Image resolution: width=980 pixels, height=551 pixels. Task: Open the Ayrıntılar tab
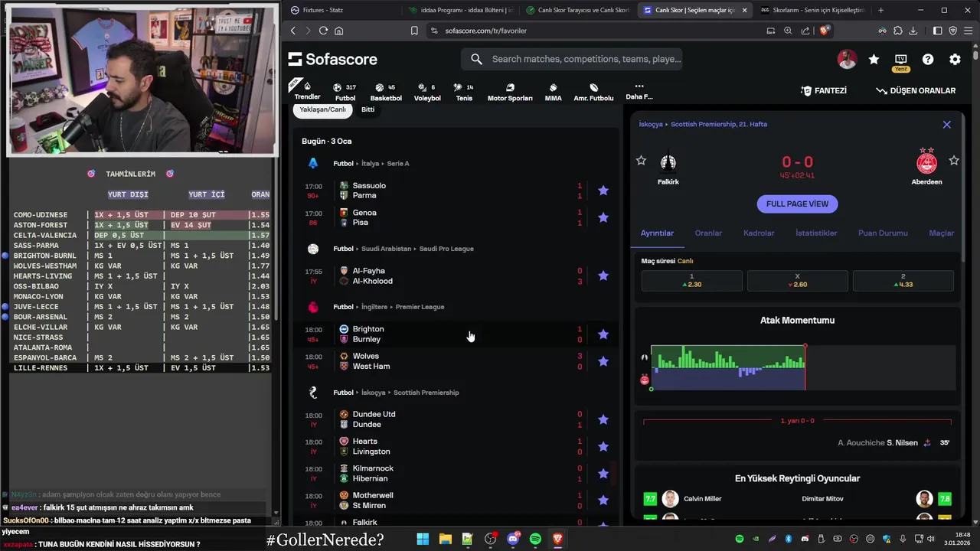[x=657, y=233]
